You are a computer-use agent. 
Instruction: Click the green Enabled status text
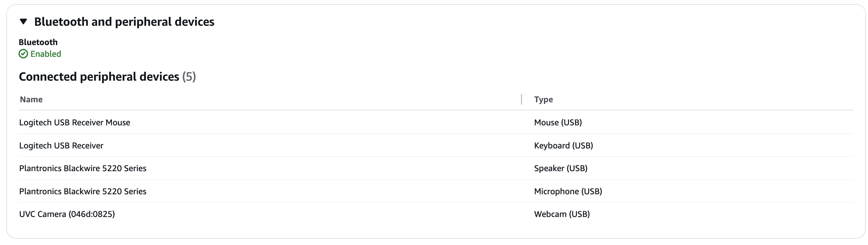pos(46,54)
